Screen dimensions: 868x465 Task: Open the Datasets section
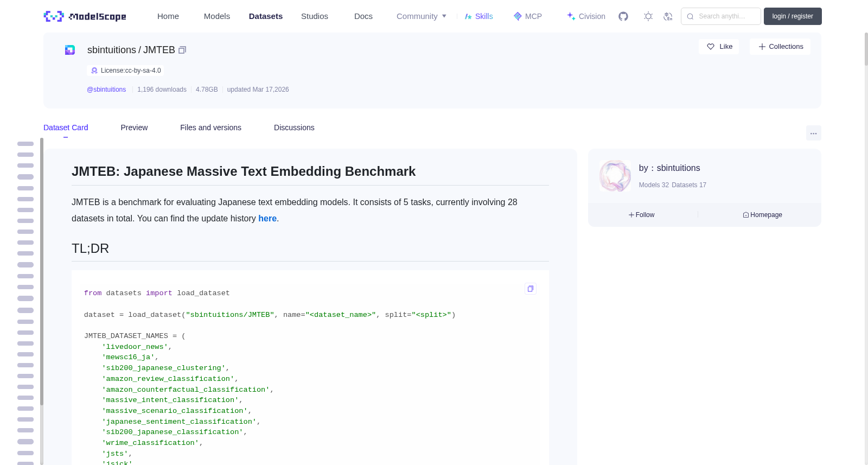[x=266, y=16]
